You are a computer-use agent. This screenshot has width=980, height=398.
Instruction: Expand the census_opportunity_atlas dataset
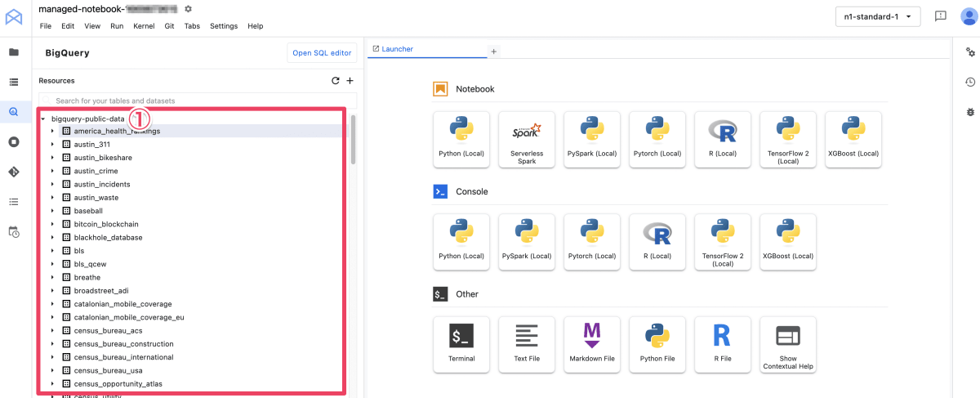(52, 383)
